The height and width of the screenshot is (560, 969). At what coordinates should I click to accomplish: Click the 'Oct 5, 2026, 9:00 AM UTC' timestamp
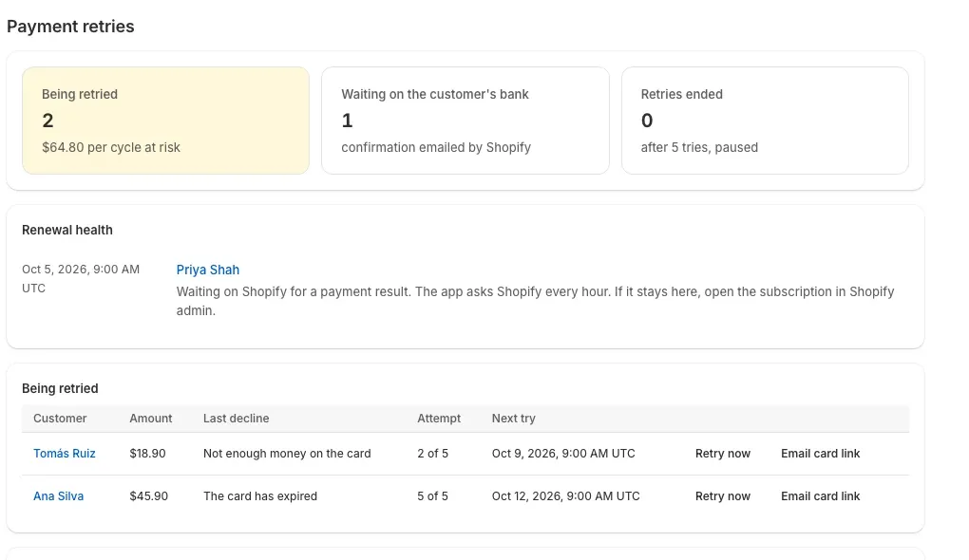point(81,278)
